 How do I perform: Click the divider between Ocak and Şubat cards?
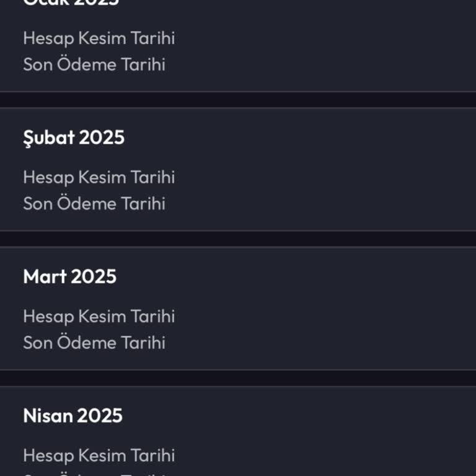[x=238, y=100]
